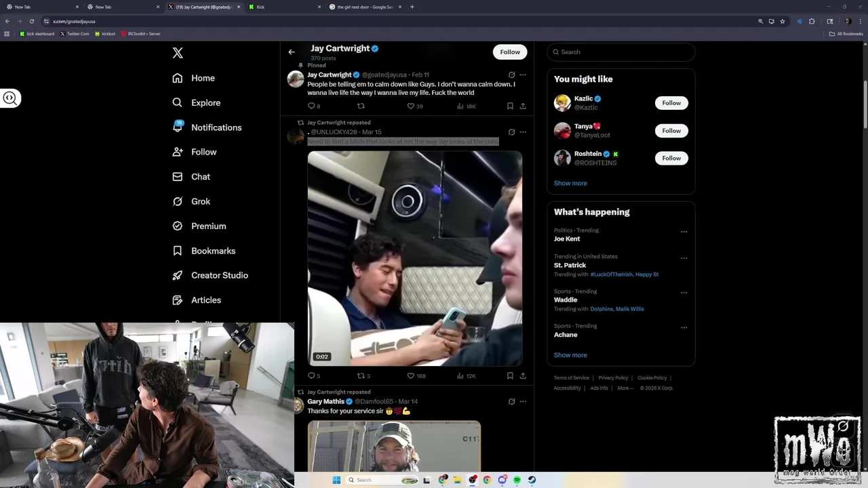Image resolution: width=868 pixels, height=488 pixels.
Task: Play the video in UNLUCKY428 post
Action: 415,258
